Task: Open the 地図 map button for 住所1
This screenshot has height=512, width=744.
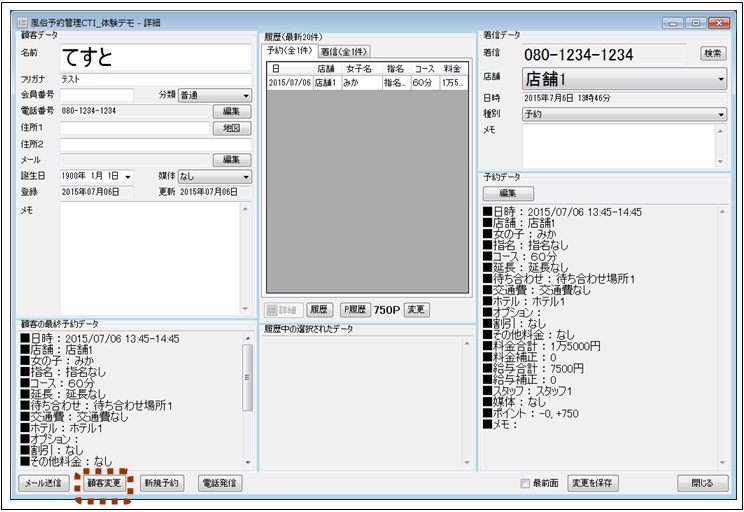Action: (231, 128)
